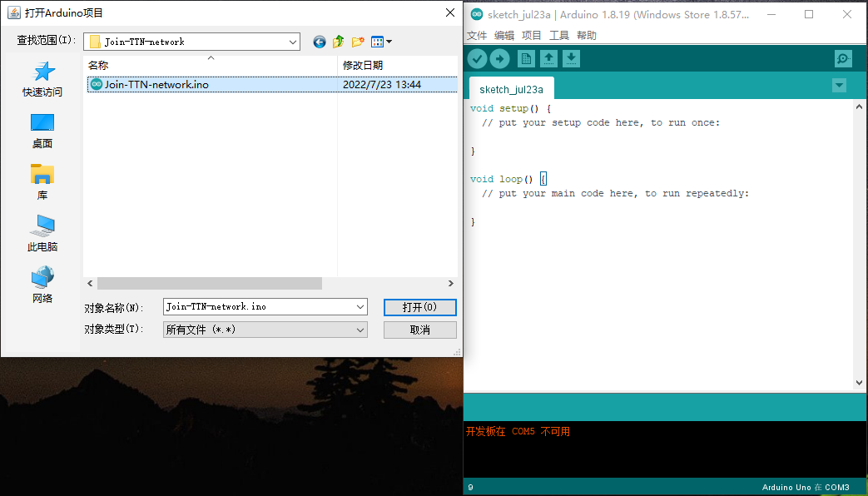Expand the 对象名称 filename dropdown arrow
The width and height of the screenshot is (868, 496).
tap(360, 307)
